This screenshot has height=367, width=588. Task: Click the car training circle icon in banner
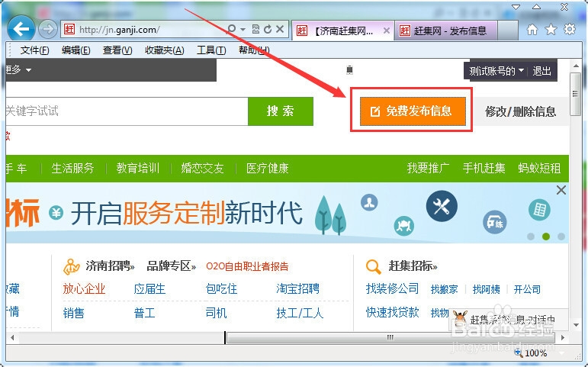pyautogui.click(x=495, y=223)
